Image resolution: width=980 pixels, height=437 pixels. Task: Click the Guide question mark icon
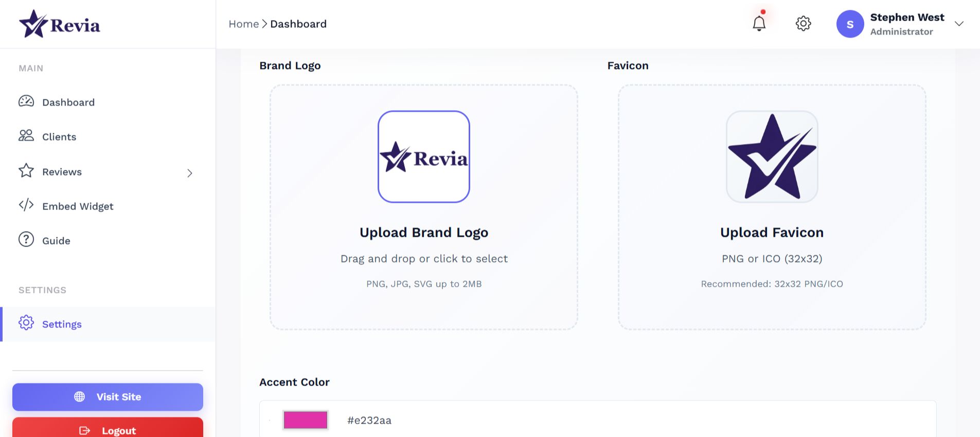26,240
